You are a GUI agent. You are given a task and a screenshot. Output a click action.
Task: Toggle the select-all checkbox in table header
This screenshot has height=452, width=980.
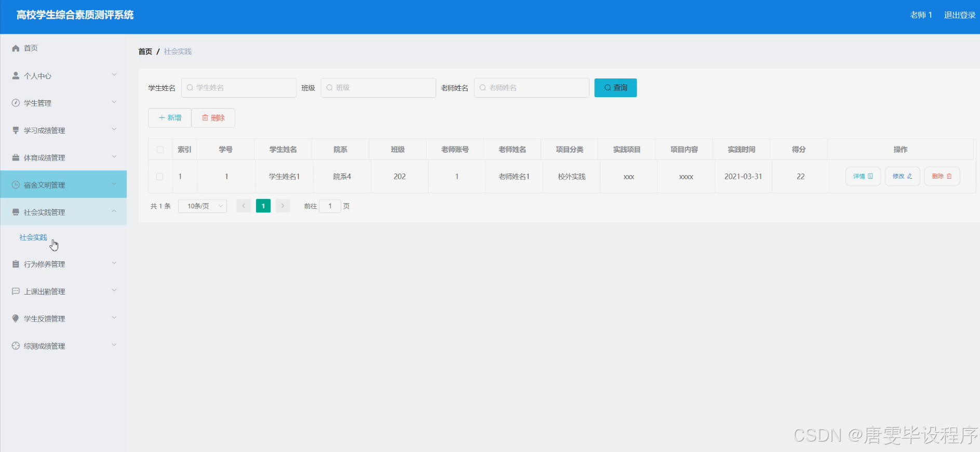tap(160, 150)
